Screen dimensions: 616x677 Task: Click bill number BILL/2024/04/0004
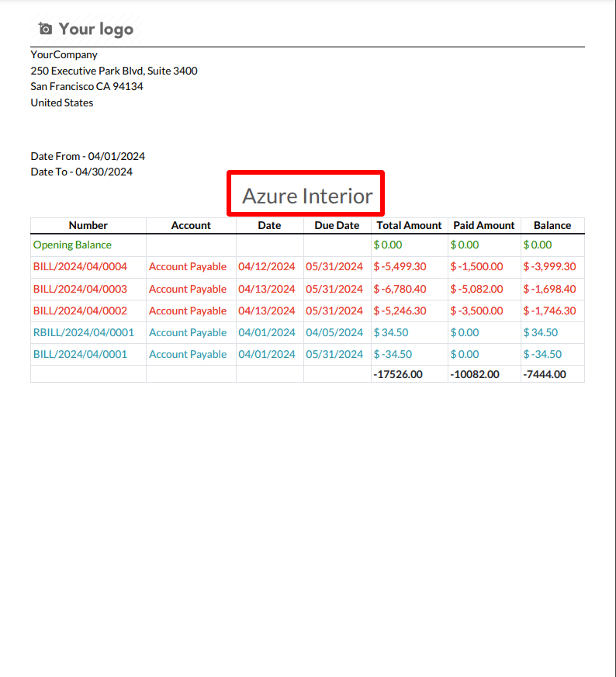tap(80, 266)
